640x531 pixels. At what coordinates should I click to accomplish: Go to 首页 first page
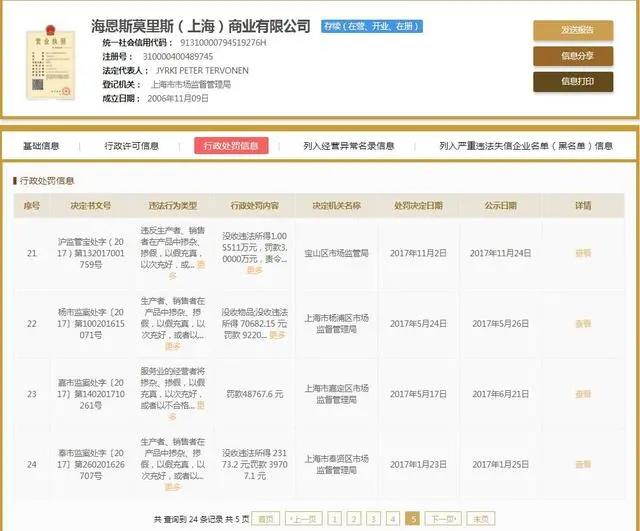266,519
